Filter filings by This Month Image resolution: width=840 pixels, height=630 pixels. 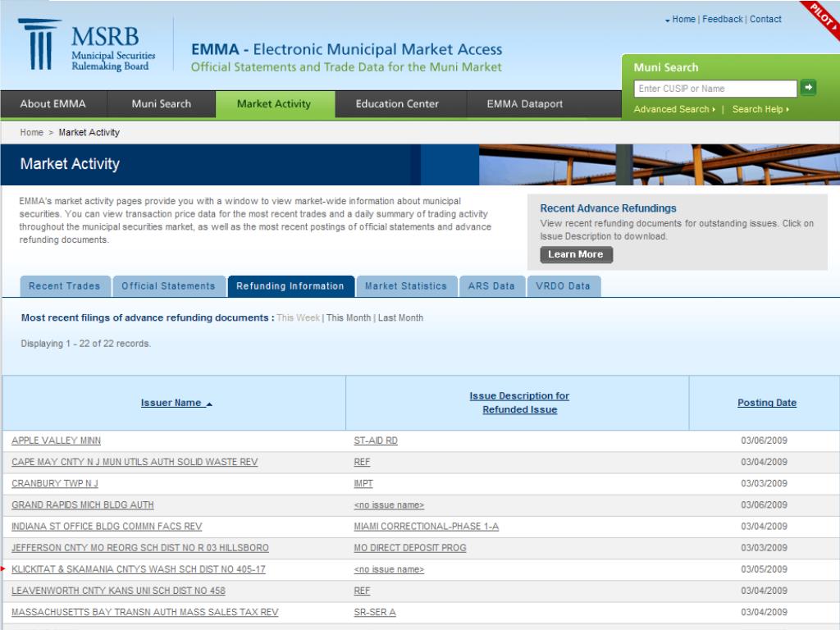click(x=348, y=317)
